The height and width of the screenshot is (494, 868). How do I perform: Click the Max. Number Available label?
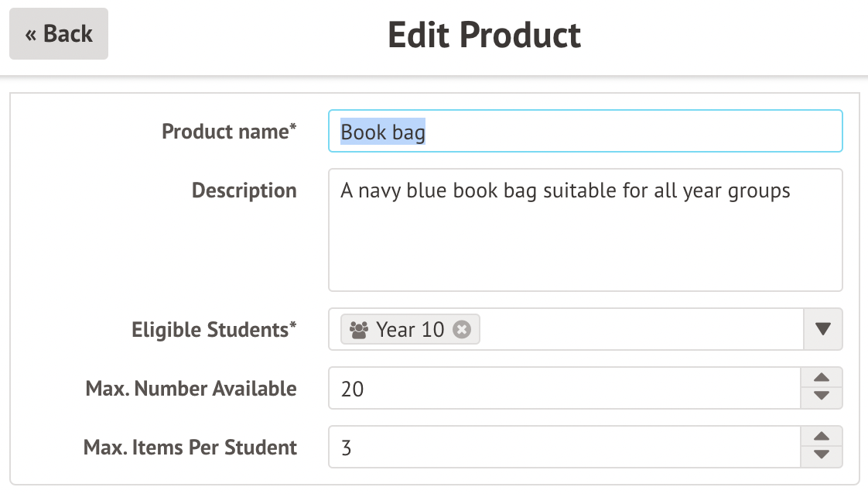coord(191,388)
